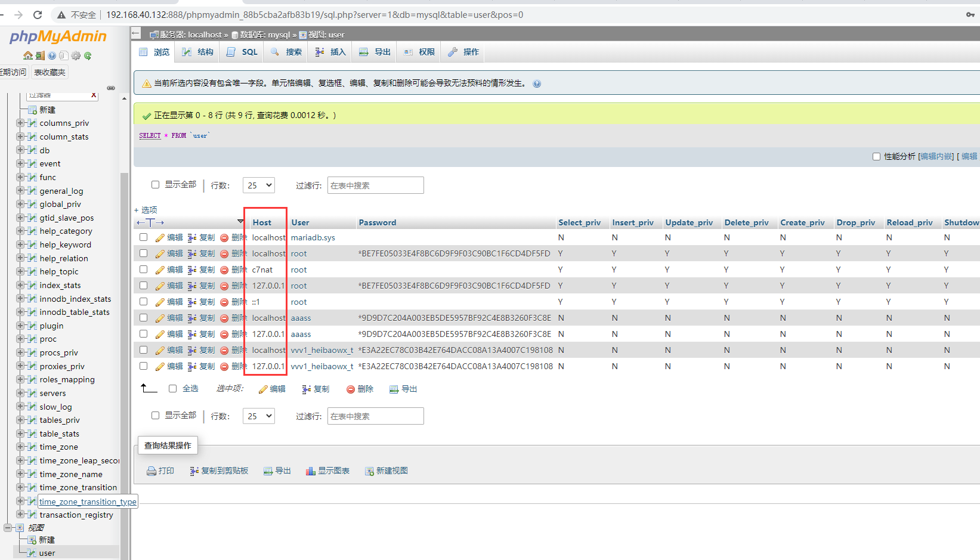Collapse the views tree group

coord(8,528)
